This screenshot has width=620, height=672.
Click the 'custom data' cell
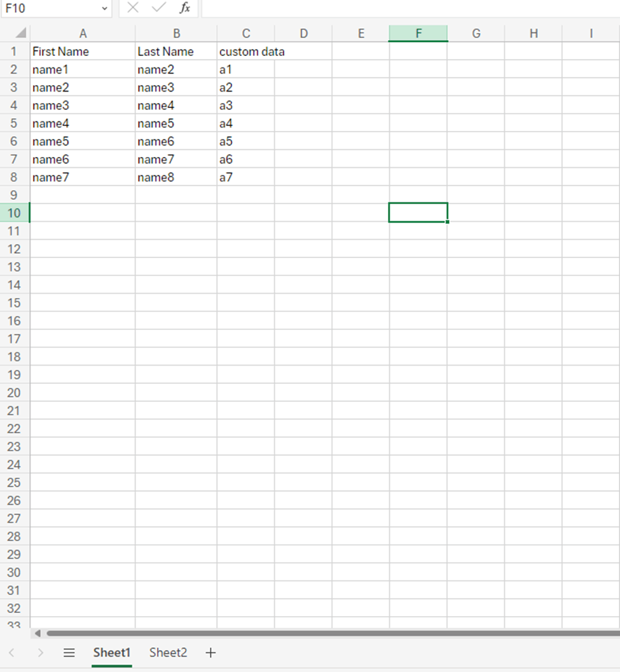pyautogui.click(x=245, y=51)
